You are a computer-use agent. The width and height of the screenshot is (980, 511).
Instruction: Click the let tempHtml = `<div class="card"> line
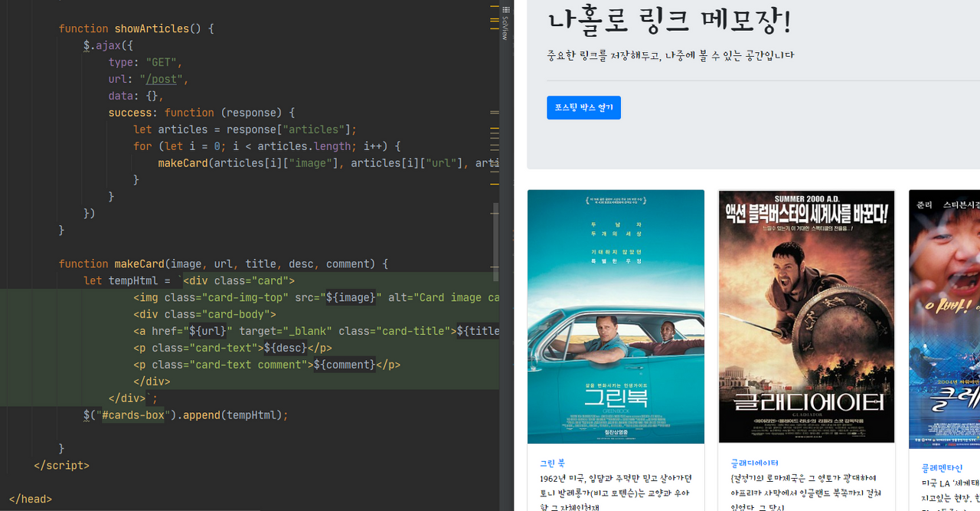(189, 280)
